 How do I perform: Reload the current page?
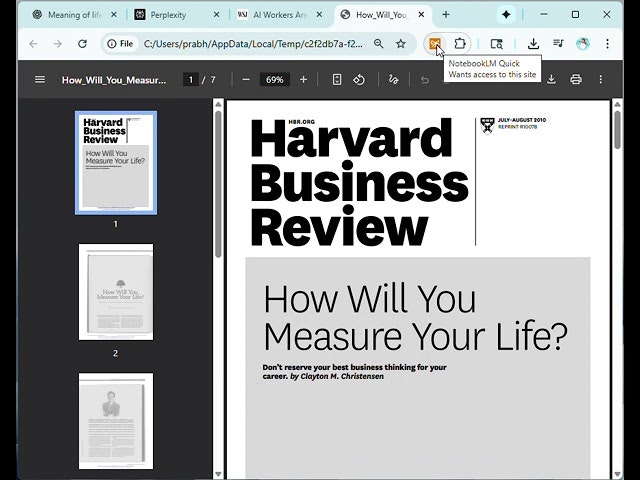(82, 44)
